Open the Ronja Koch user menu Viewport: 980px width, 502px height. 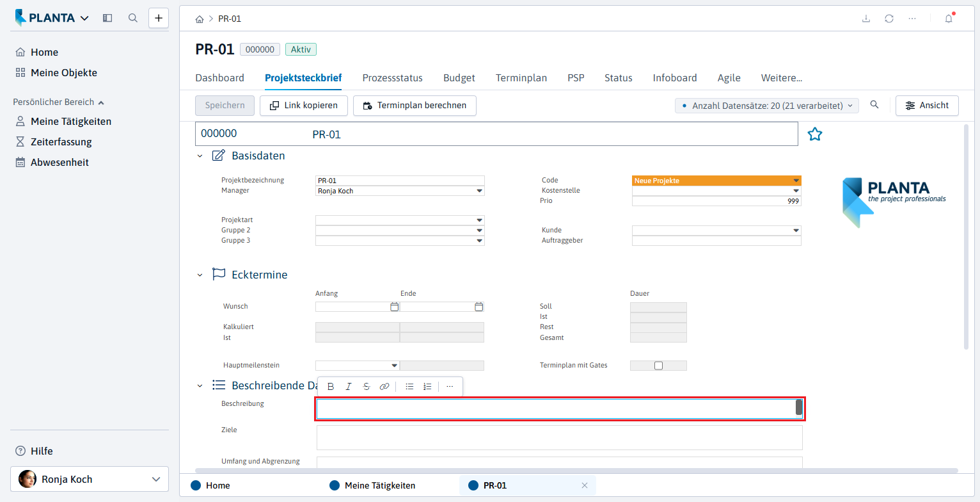[90, 479]
